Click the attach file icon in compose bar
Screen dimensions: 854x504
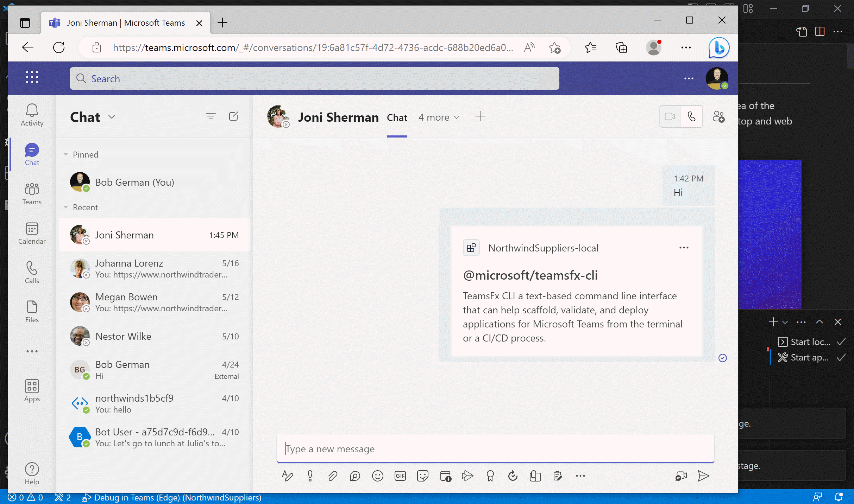coord(332,476)
